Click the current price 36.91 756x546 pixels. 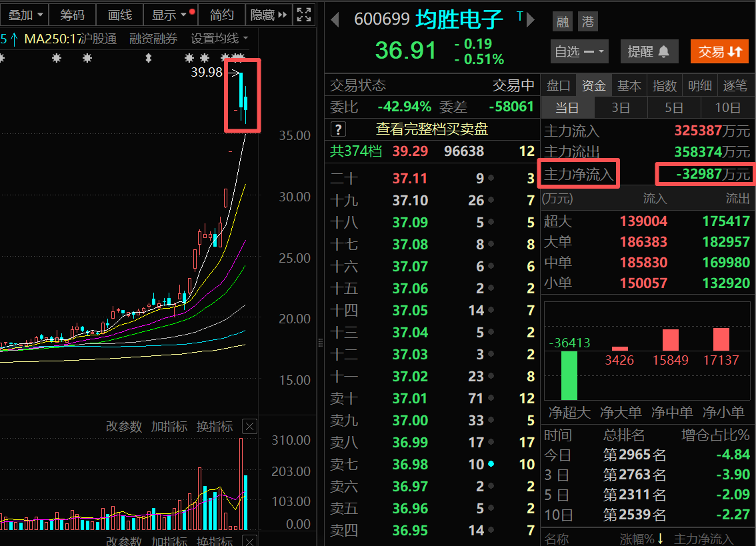pos(405,50)
